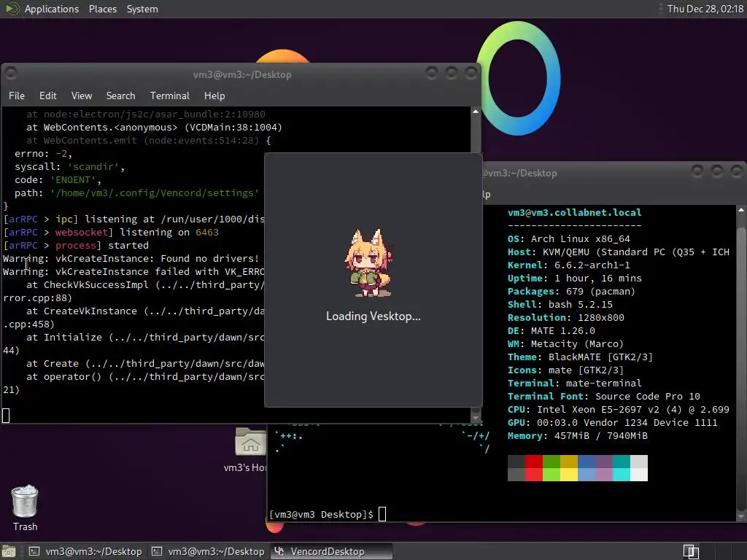
Task: Maximize the front terminal window
Action: tap(451, 73)
